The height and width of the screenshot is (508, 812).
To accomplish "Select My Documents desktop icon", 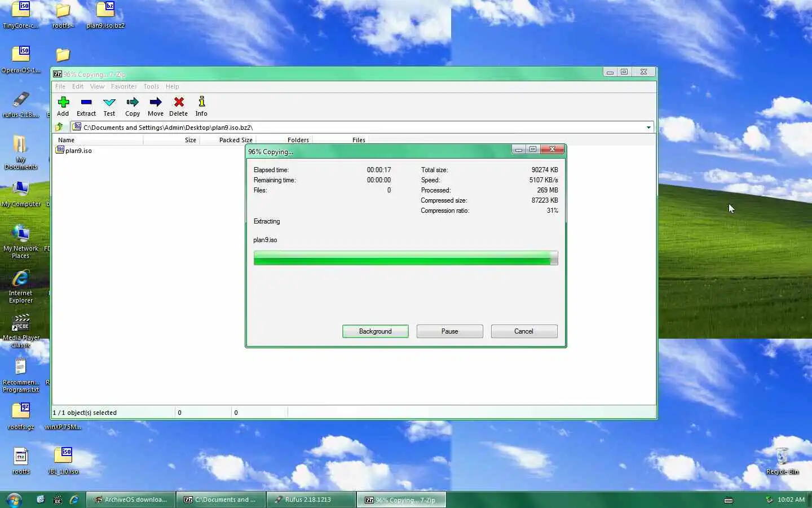I will [21, 152].
